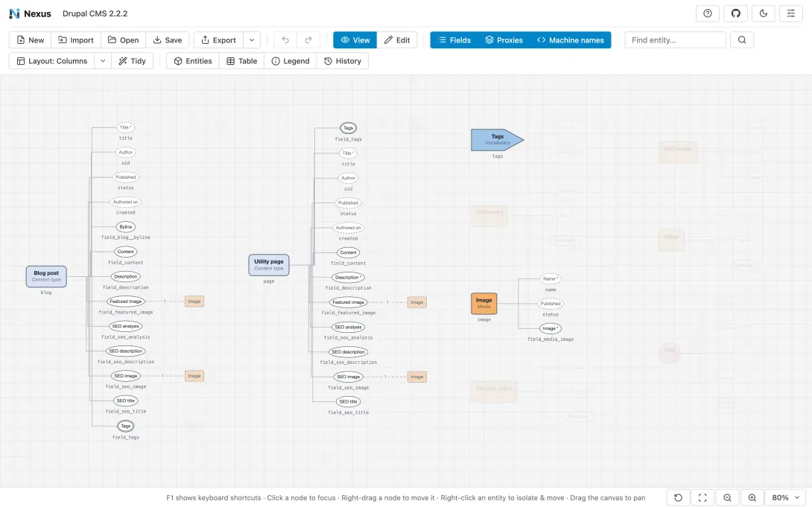Toggle Machine names display
The image size is (812, 507).
click(x=570, y=40)
